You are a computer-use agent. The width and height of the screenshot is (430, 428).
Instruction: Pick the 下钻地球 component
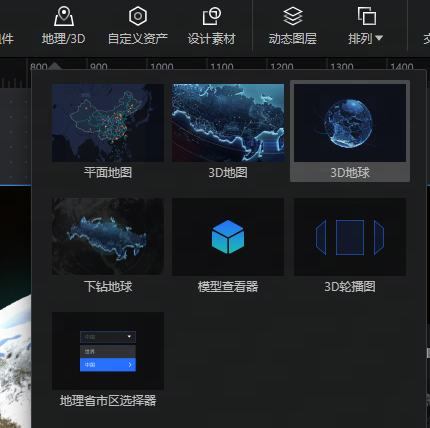pos(108,237)
